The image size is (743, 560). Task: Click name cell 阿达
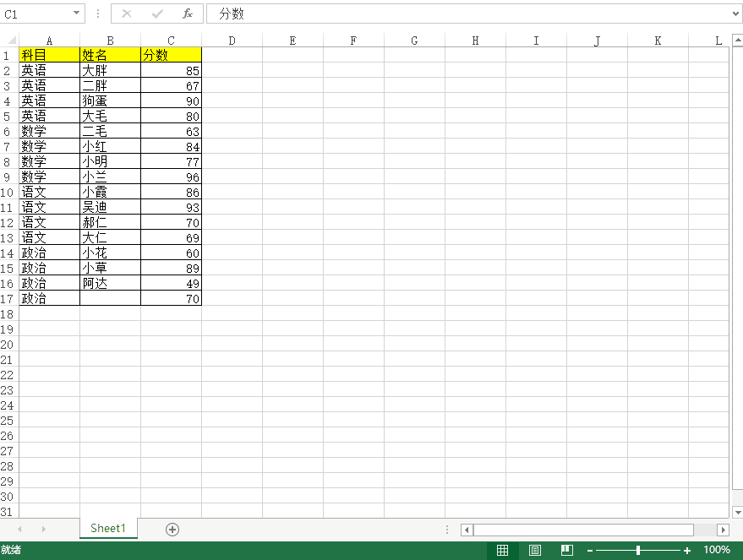coord(110,283)
